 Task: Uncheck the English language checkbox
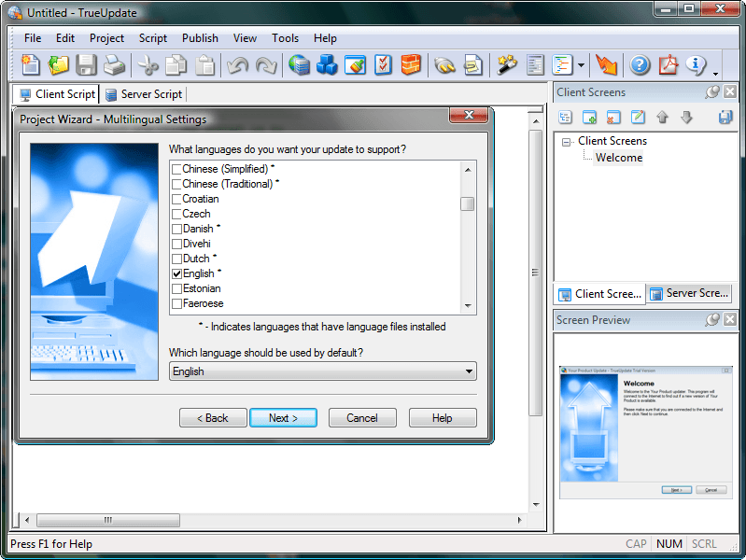pos(176,273)
